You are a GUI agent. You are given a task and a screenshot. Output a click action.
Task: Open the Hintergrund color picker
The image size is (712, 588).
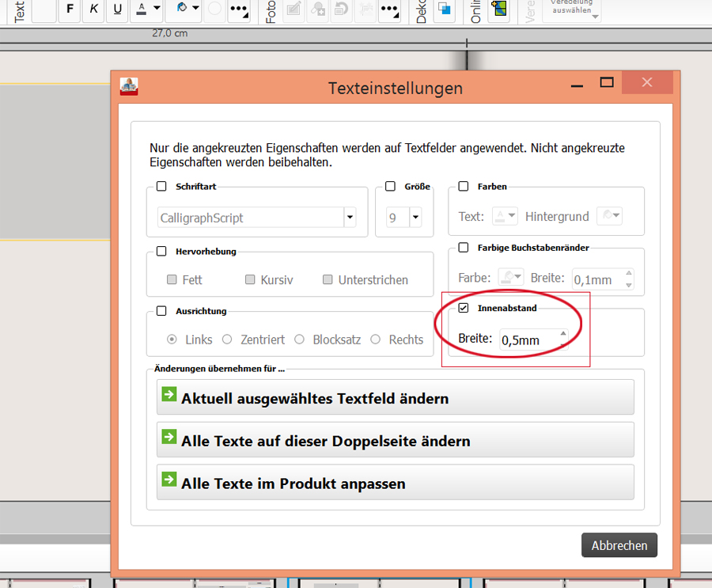pyautogui.click(x=609, y=216)
